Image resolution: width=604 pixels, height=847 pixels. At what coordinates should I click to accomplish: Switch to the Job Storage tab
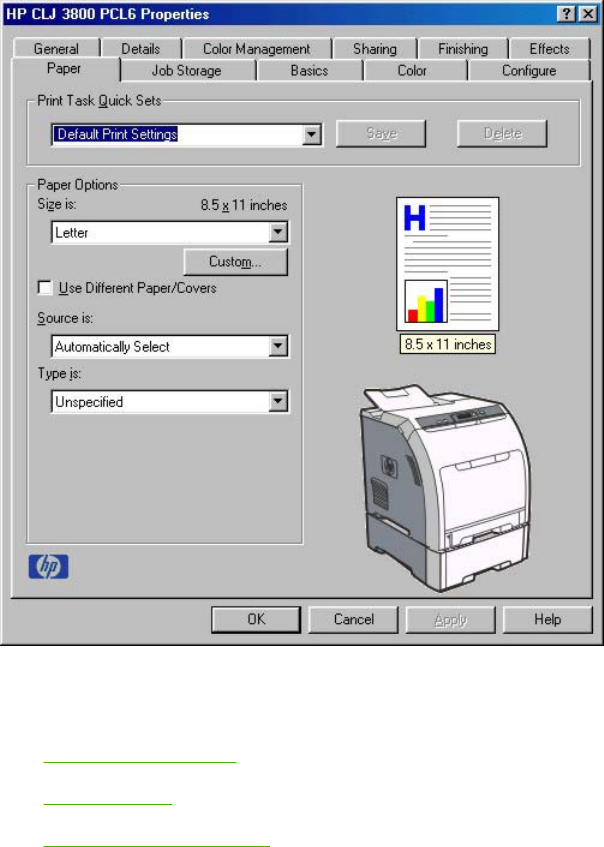[x=186, y=71]
